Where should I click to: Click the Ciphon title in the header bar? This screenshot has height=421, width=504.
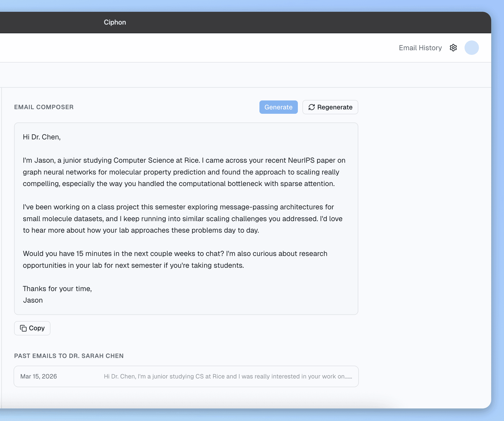(x=115, y=22)
